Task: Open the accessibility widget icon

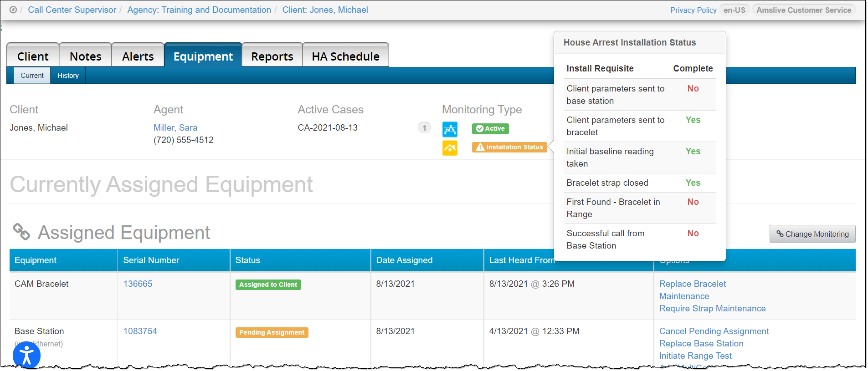Action: tap(26, 355)
